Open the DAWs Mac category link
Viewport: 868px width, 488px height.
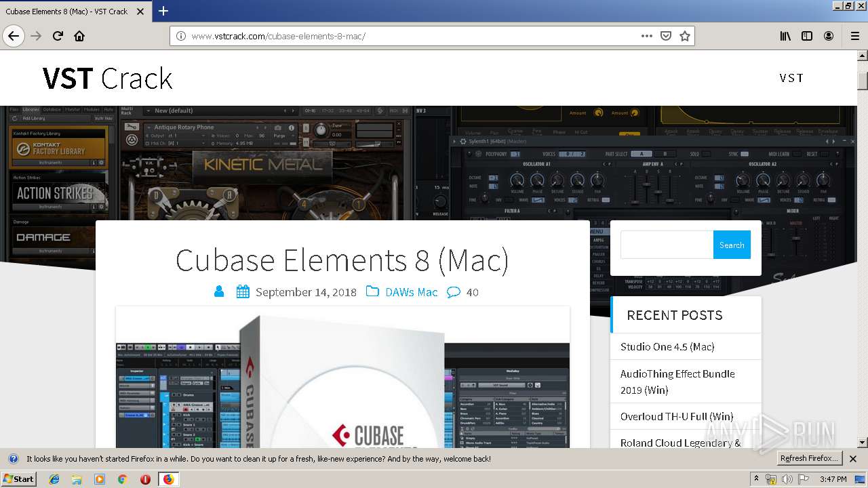tap(412, 292)
